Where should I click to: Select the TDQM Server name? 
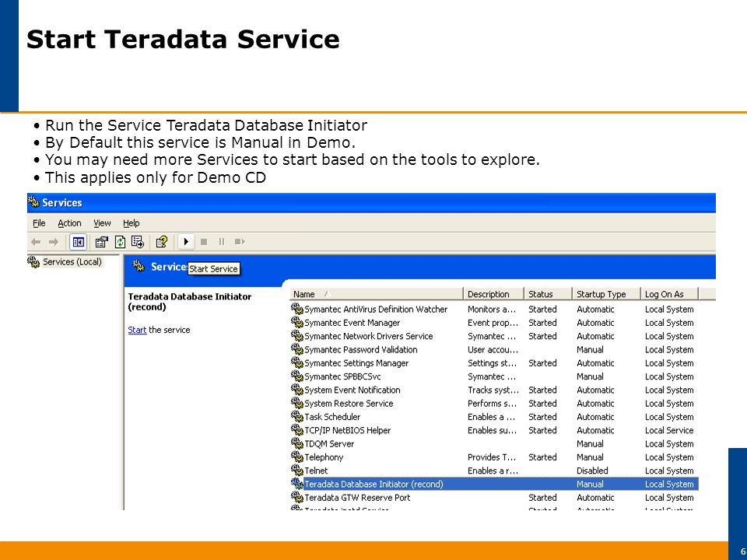[x=329, y=444]
